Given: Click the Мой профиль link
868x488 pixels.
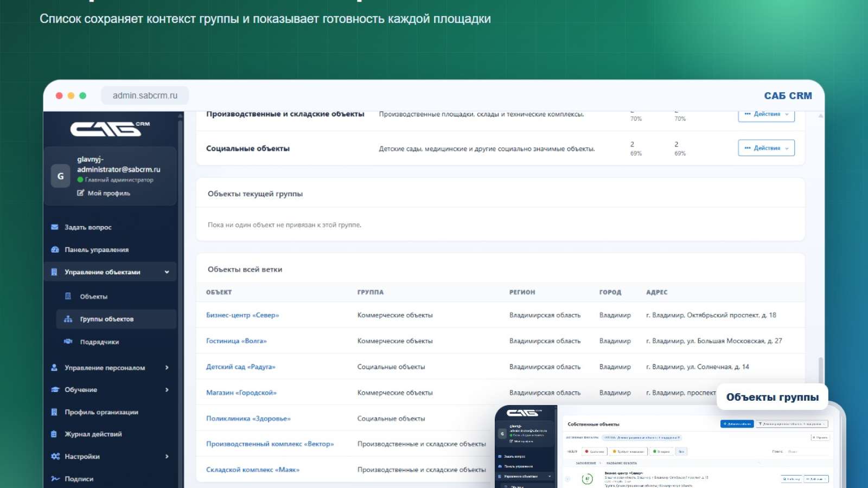Looking at the screenshot, I should tap(109, 193).
